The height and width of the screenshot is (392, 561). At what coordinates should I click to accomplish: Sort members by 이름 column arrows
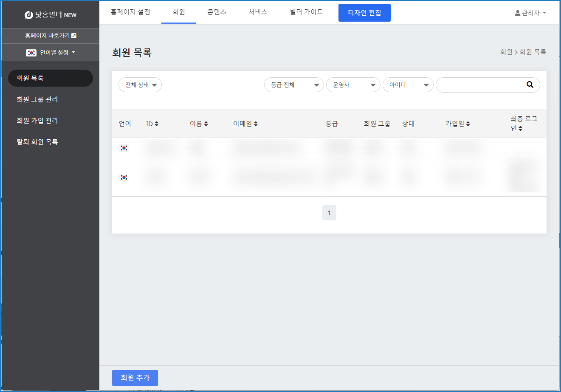206,124
